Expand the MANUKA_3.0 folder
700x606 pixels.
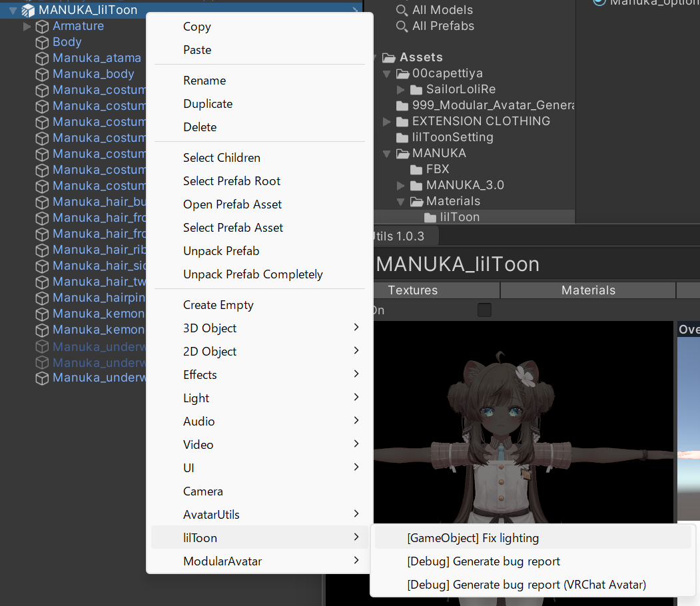pyautogui.click(x=400, y=186)
